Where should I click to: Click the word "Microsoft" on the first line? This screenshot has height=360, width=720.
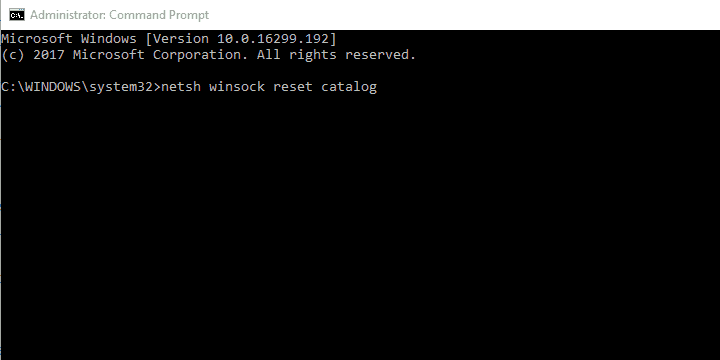[37, 39]
